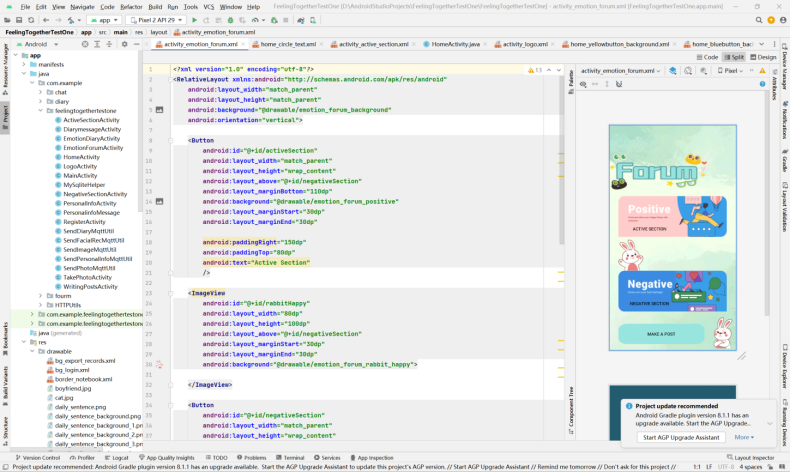Open the Open File folder icon
Image resolution: width=791 pixels, height=473 pixels.
point(7,20)
